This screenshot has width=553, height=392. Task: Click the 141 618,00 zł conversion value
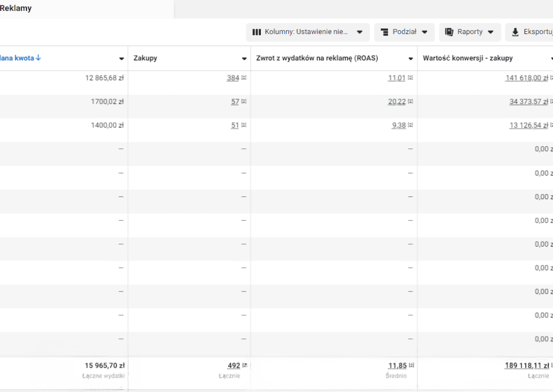pyautogui.click(x=527, y=78)
